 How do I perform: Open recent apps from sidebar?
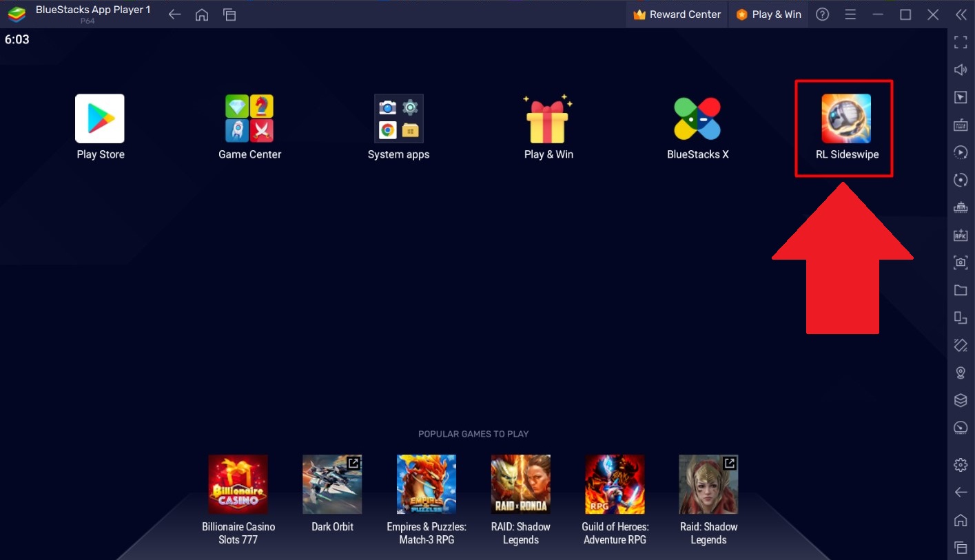click(x=961, y=548)
